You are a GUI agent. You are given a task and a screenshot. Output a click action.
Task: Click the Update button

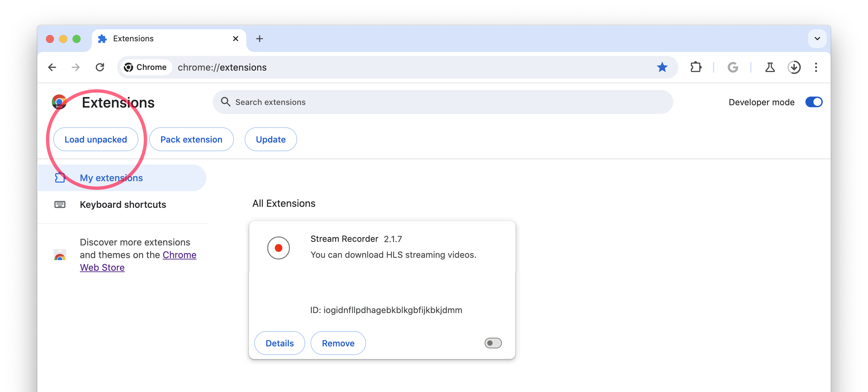[271, 139]
